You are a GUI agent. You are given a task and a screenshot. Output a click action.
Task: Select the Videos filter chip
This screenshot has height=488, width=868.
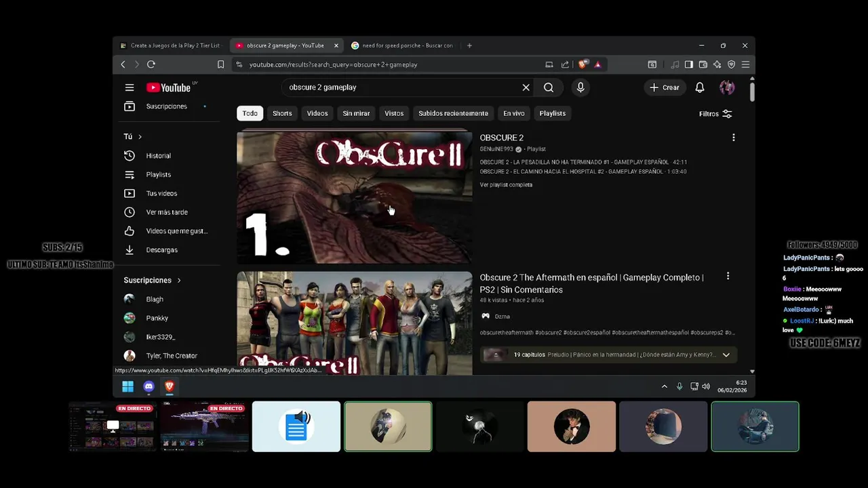[x=317, y=113]
